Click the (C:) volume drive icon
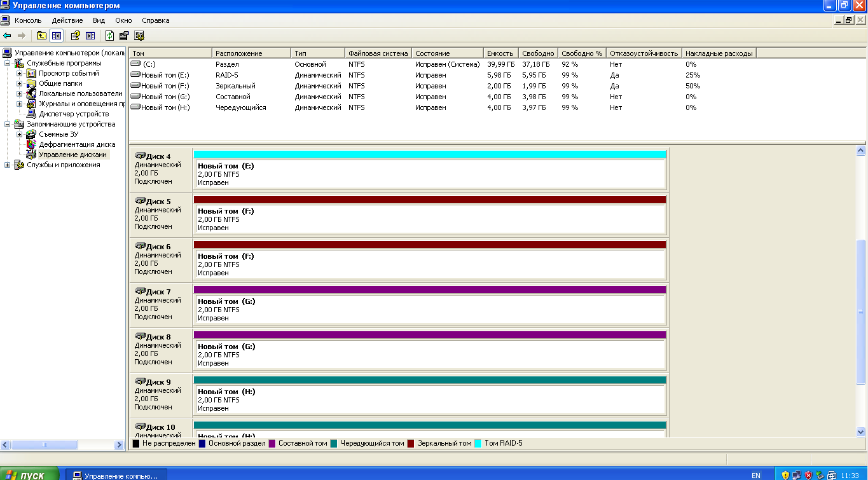 point(135,64)
